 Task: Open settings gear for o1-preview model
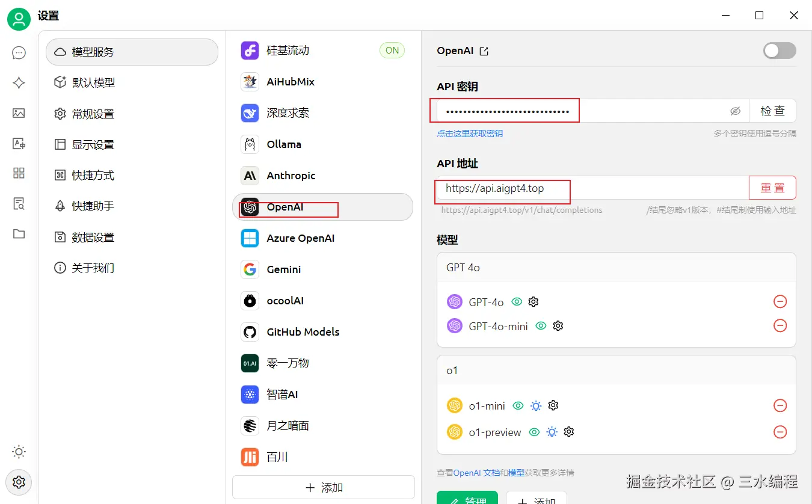click(569, 432)
